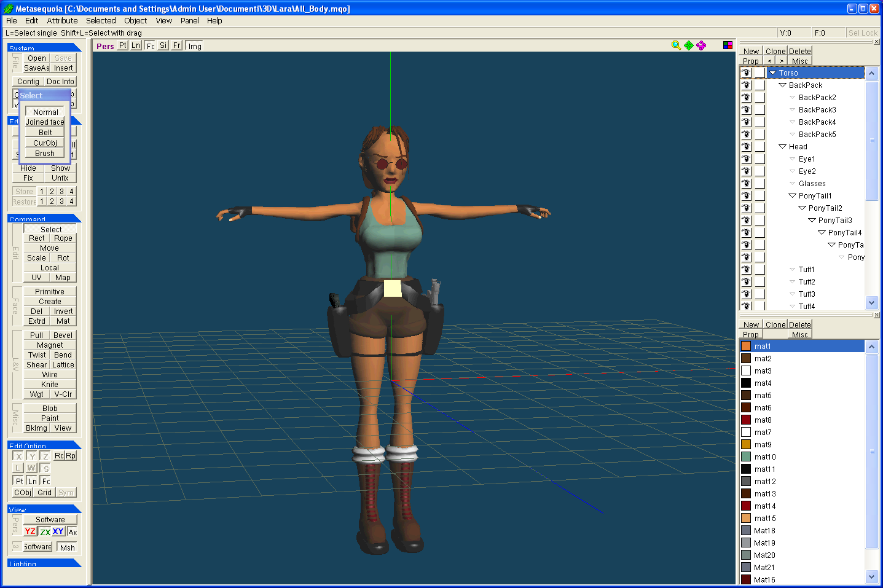
Task: Click the Doc Info button
Action: (60, 81)
